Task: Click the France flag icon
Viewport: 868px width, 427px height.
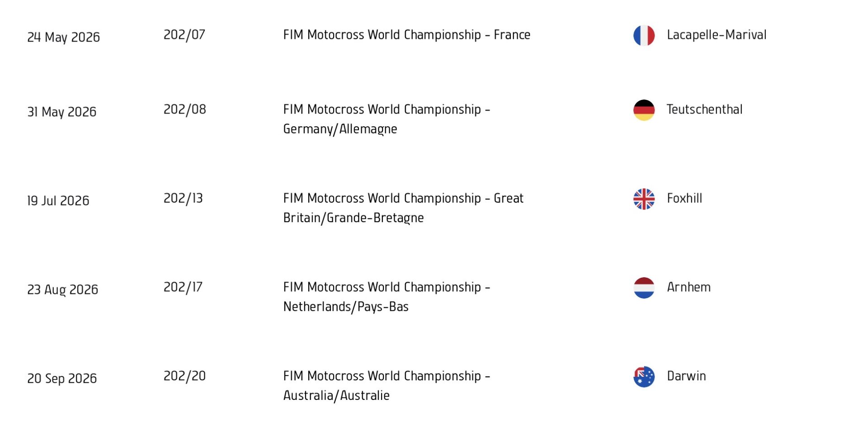Action: point(644,35)
